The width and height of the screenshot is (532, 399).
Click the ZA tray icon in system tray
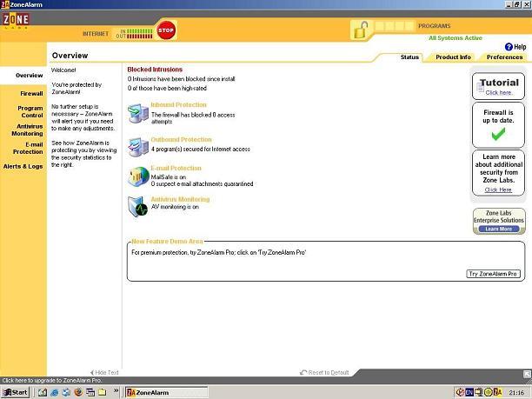click(497, 392)
